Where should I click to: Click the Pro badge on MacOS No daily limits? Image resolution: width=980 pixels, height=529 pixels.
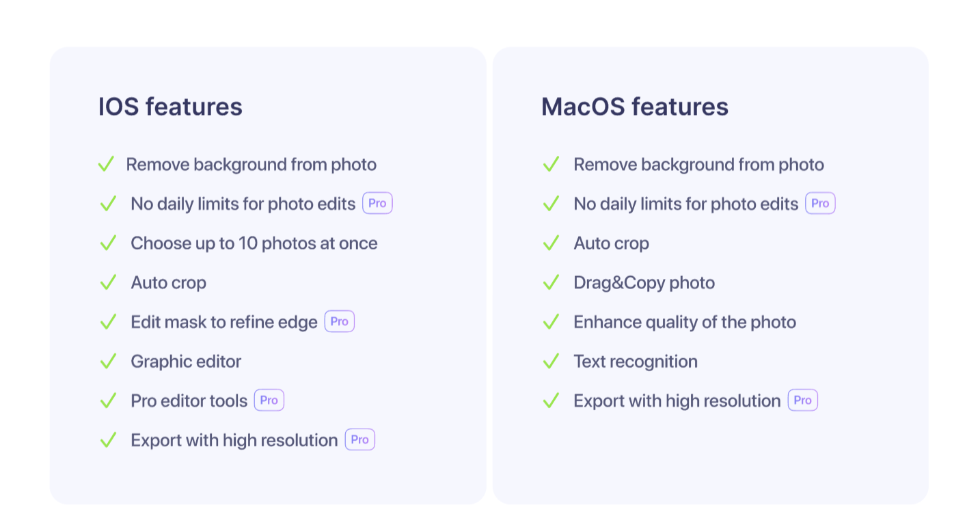[820, 204]
